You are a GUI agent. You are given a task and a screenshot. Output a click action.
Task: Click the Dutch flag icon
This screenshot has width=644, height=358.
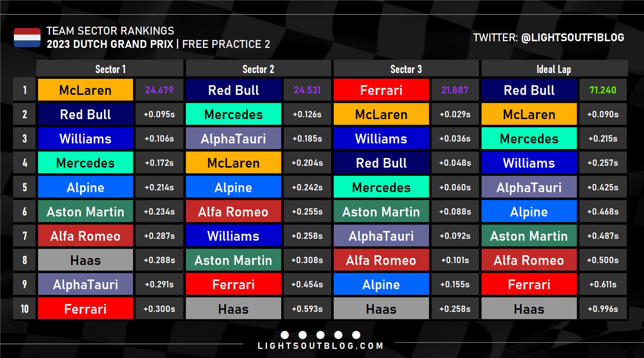pos(27,37)
